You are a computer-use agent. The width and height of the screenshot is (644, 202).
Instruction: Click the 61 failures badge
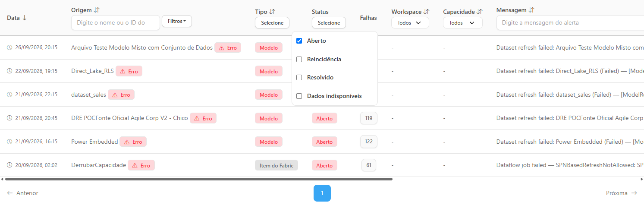pos(369,165)
